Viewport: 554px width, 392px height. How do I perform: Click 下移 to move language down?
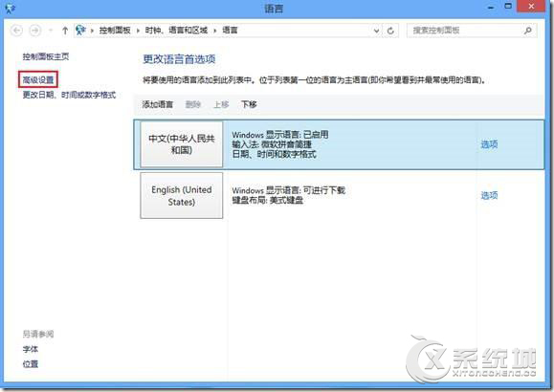click(x=249, y=104)
